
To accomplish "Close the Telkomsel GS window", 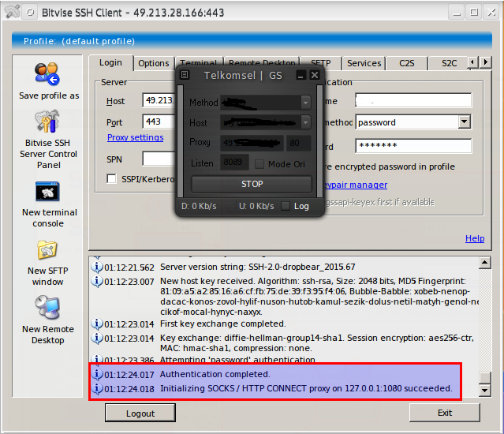I will [x=315, y=75].
